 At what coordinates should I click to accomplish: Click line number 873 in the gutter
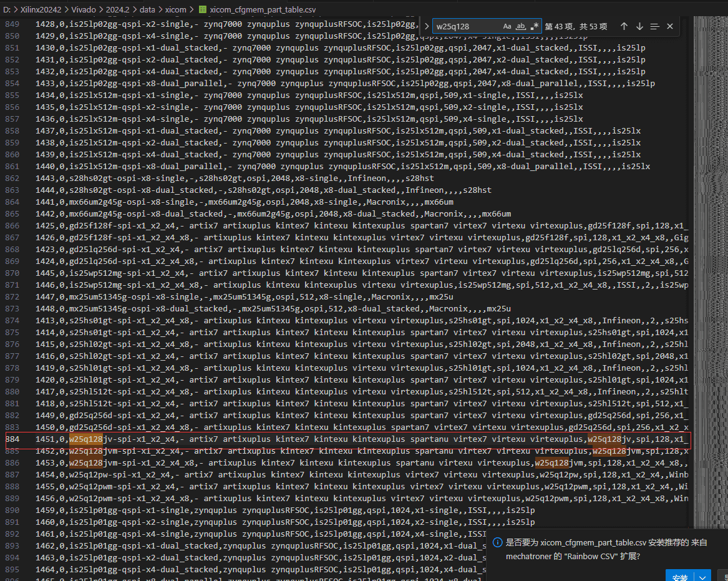coord(12,309)
